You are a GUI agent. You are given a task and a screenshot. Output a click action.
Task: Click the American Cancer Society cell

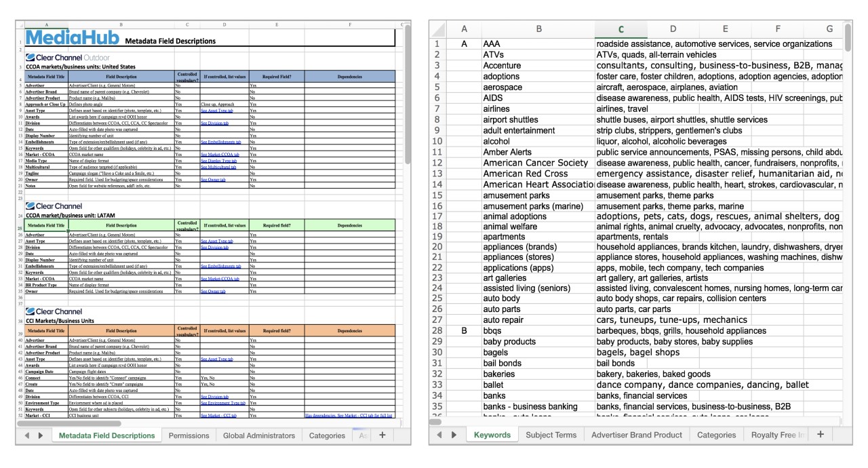(x=538, y=163)
